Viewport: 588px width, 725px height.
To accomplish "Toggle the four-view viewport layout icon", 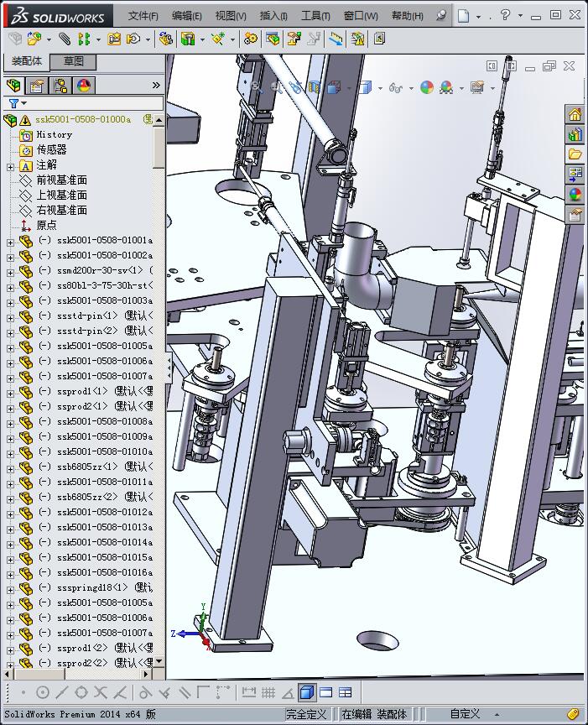I will tap(346, 692).
